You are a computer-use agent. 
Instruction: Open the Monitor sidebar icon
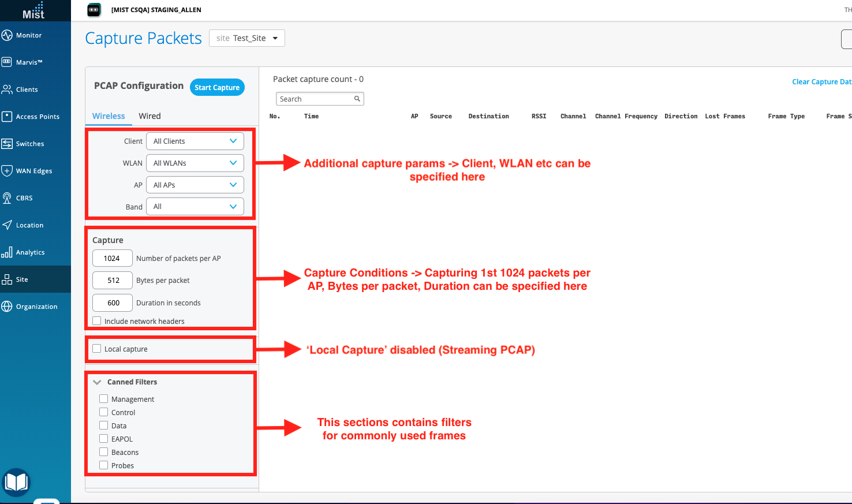coord(7,35)
